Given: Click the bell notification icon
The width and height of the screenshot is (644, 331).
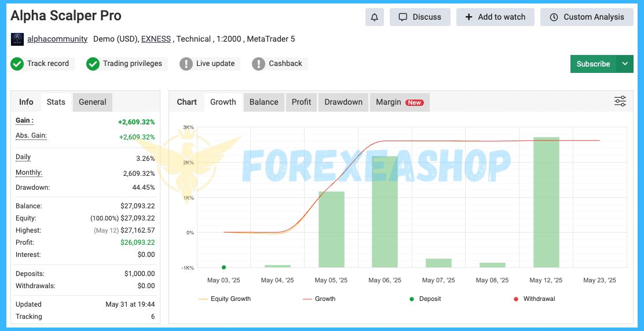Looking at the screenshot, I should click(x=374, y=17).
